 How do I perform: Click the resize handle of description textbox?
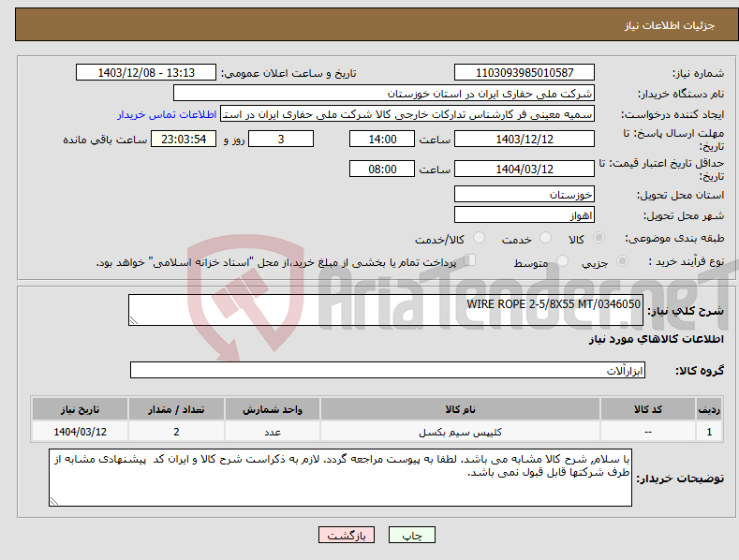tap(134, 320)
